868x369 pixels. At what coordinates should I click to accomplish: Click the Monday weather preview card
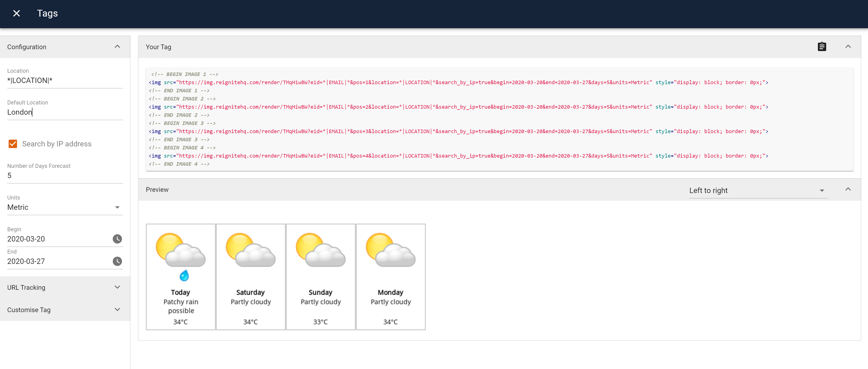[x=391, y=277]
